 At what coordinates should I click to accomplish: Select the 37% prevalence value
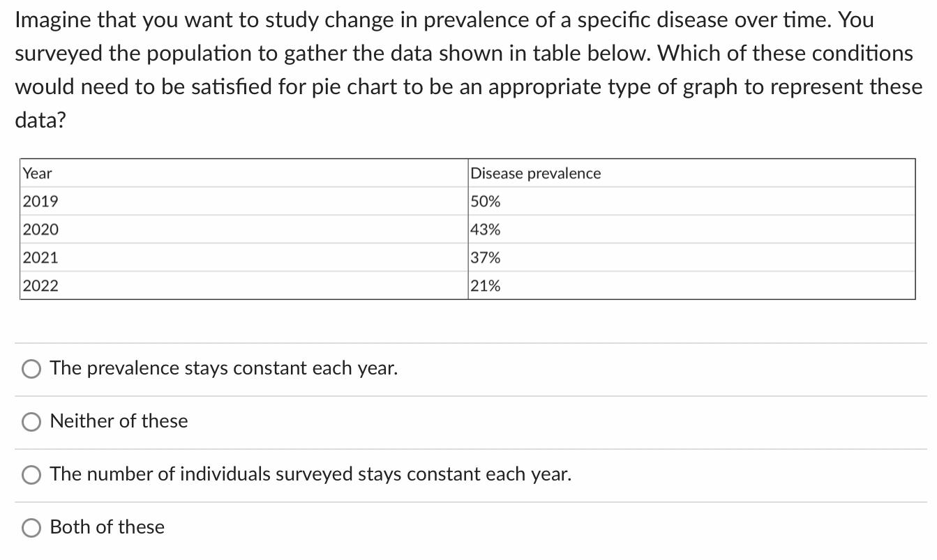485,257
